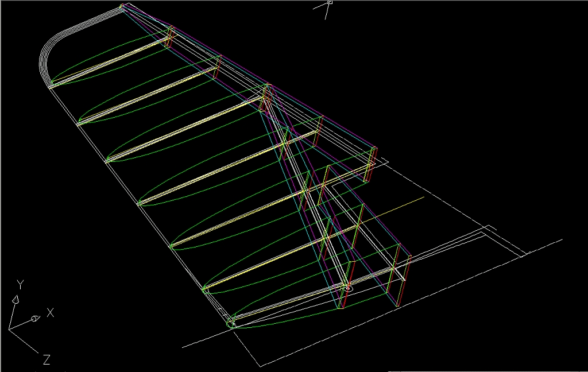Click the Z axis label of the UCS icon
This screenshot has width=588, height=372.
coord(47,360)
